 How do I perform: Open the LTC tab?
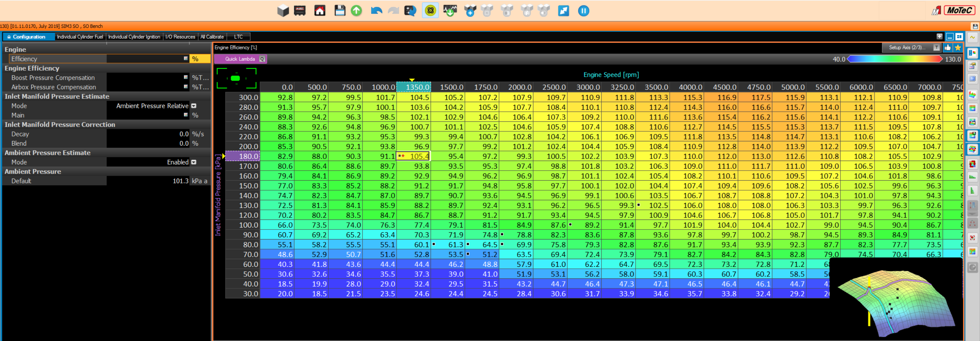[238, 37]
